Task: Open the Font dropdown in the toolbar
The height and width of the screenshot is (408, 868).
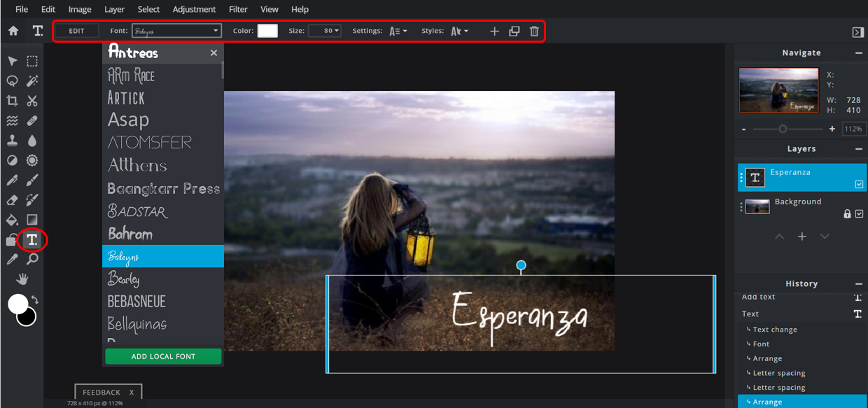Action: (176, 31)
